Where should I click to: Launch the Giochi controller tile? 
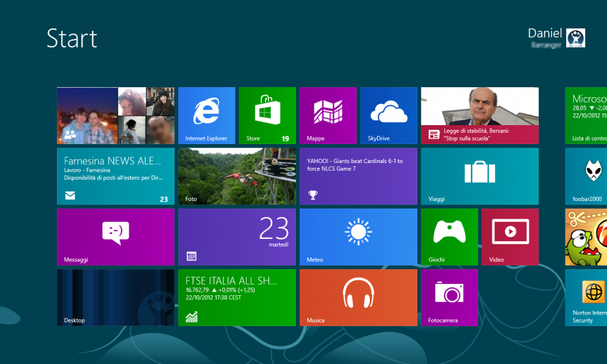coord(449,237)
